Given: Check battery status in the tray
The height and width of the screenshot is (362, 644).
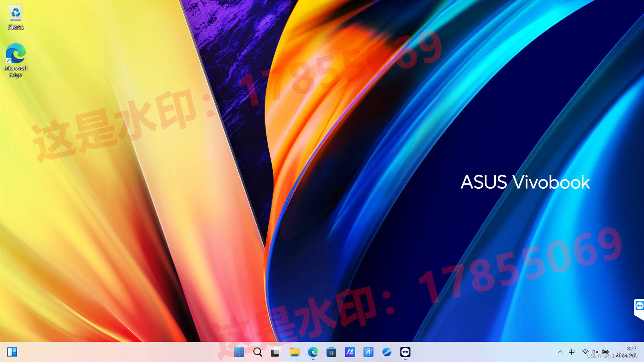Looking at the screenshot, I should [x=605, y=352].
